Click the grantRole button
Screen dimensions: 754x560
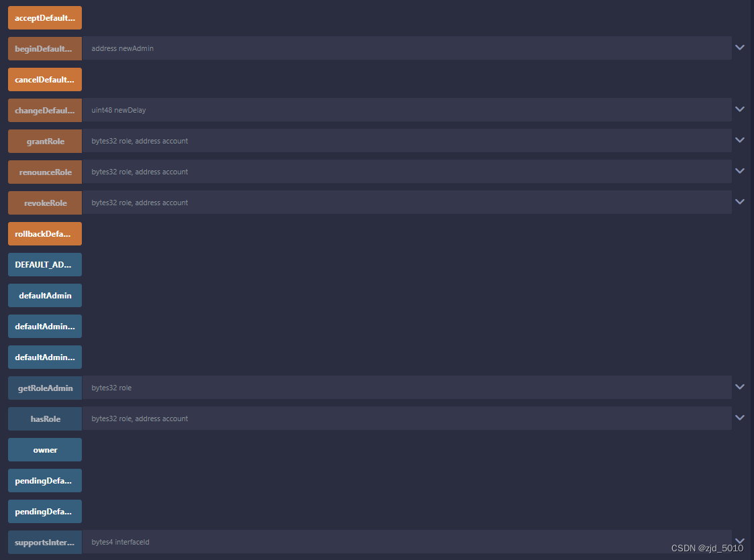tap(45, 141)
